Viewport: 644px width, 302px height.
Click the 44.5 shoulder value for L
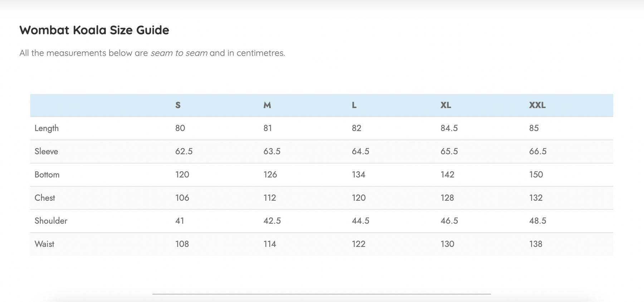360,221
